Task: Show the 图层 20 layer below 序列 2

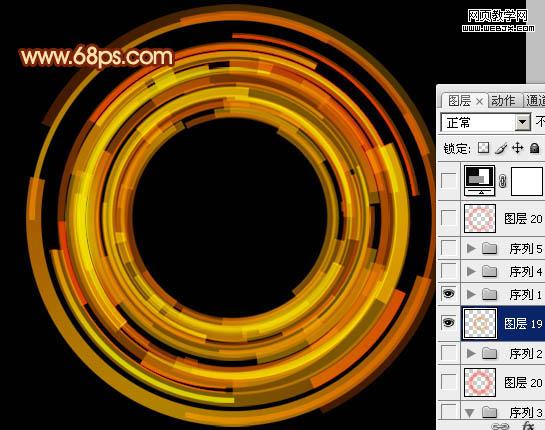Action: click(x=449, y=382)
